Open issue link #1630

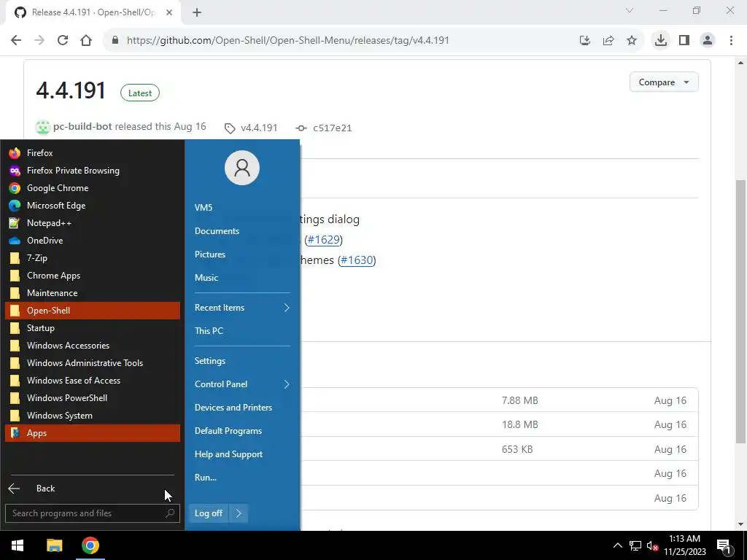click(x=357, y=260)
